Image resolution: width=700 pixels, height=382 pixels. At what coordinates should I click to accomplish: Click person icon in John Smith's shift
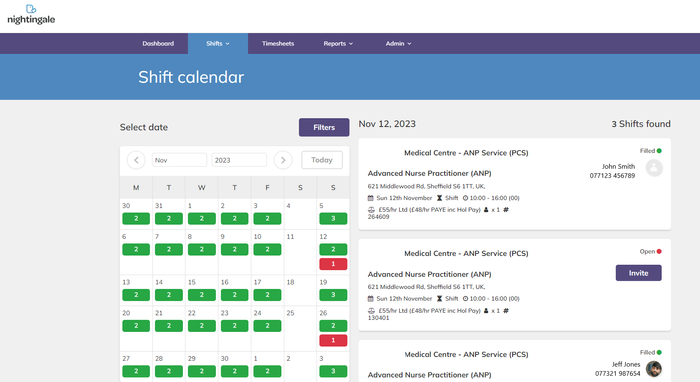[486, 209]
